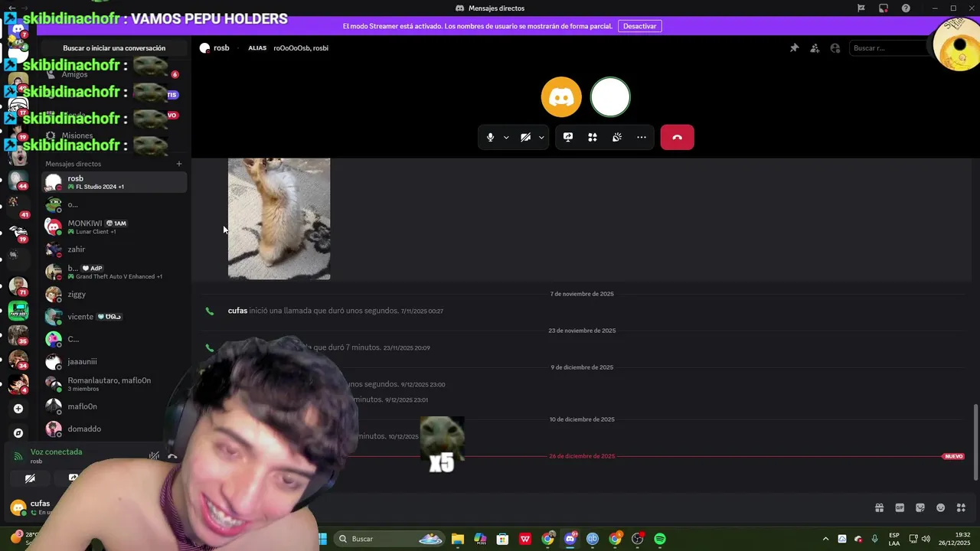Open MONKIWI direct message
980x551 pixels.
[x=114, y=227]
